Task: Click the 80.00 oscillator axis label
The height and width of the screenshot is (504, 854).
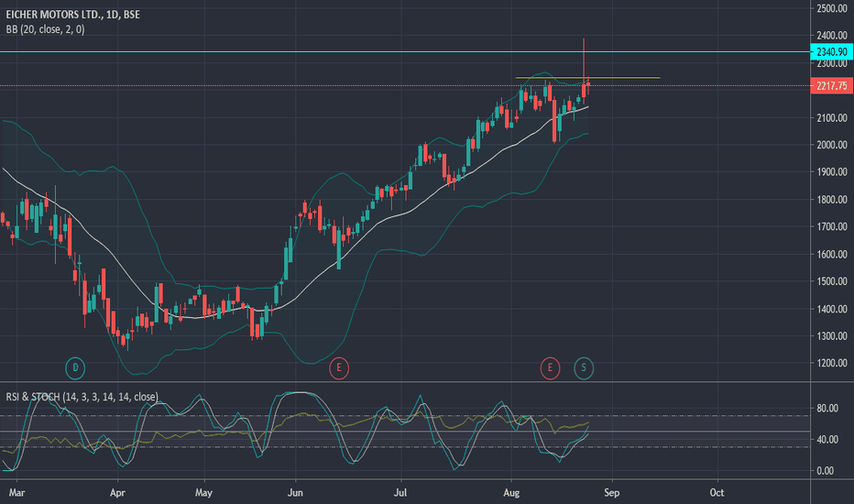Action: click(x=827, y=408)
